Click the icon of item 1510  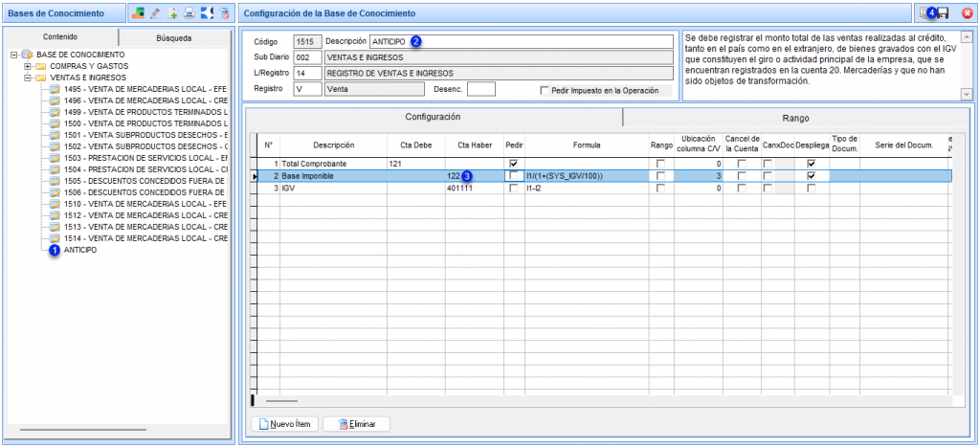click(56, 205)
